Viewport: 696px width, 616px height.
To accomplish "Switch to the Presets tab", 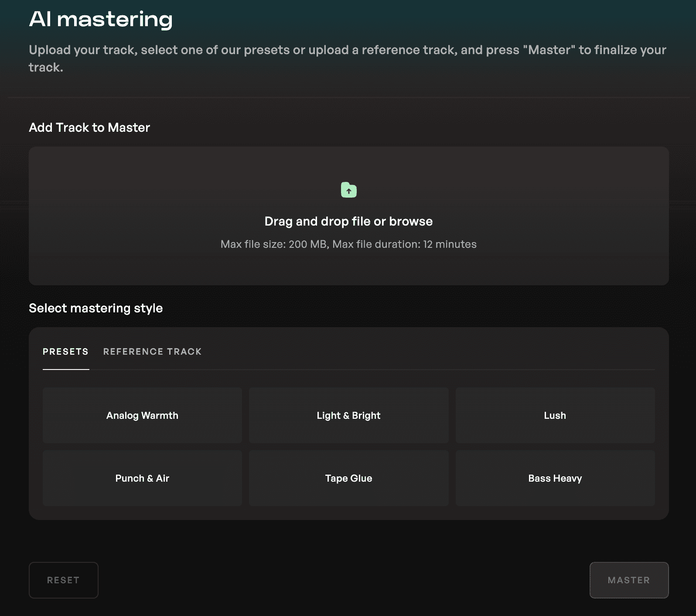I will 66,352.
